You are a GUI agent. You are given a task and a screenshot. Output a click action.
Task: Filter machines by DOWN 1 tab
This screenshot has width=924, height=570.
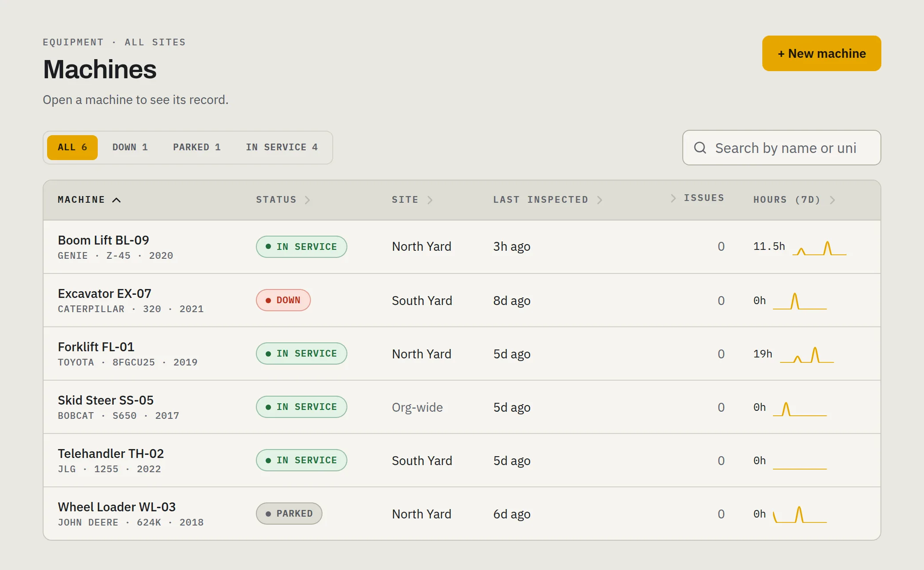(x=130, y=148)
